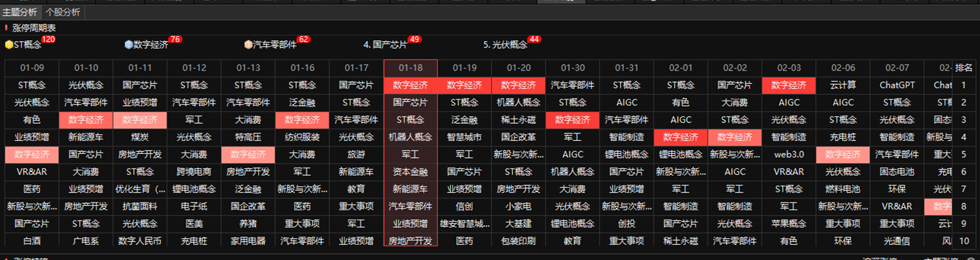This screenshot has height=260, width=980.
Task: Click the red 44 count badge
Action: [x=534, y=40]
